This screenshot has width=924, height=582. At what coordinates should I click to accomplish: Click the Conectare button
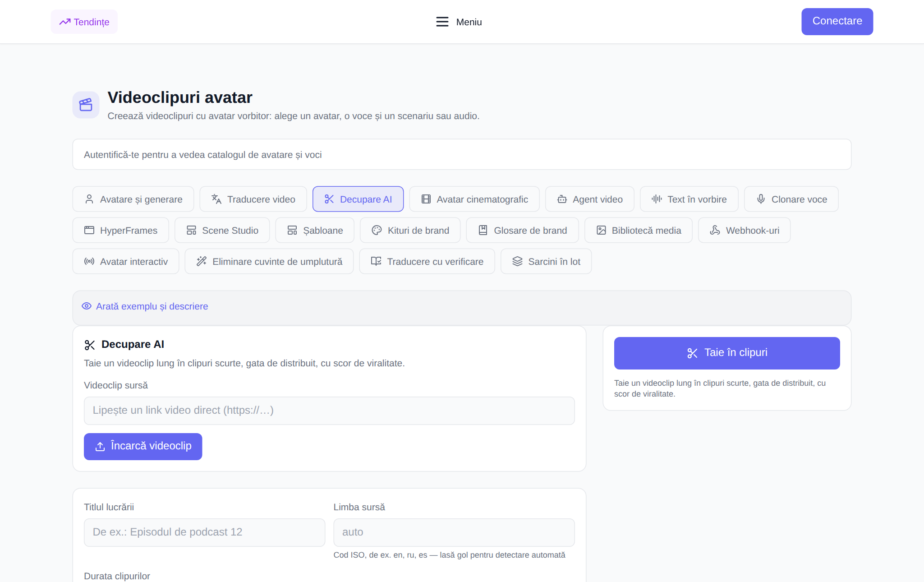pyautogui.click(x=837, y=21)
